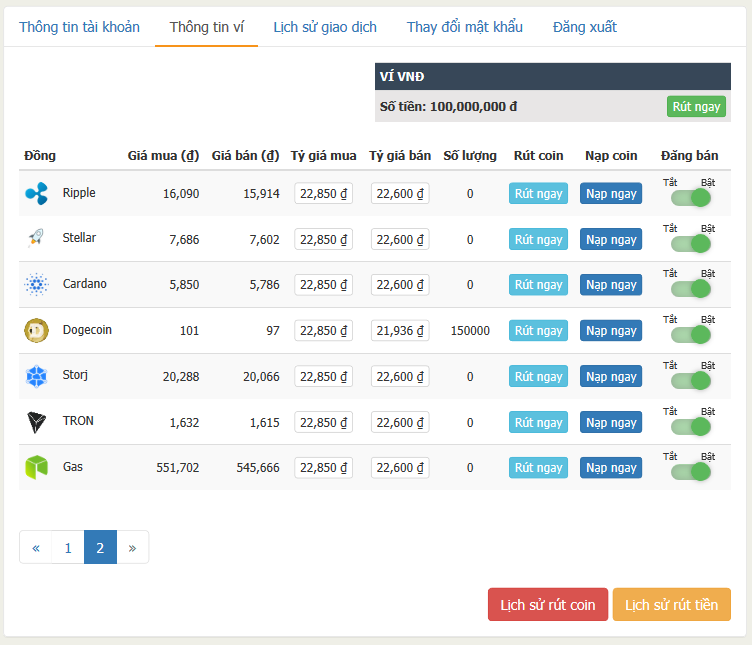Click Gas row Nạp ngay button

tap(611, 468)
